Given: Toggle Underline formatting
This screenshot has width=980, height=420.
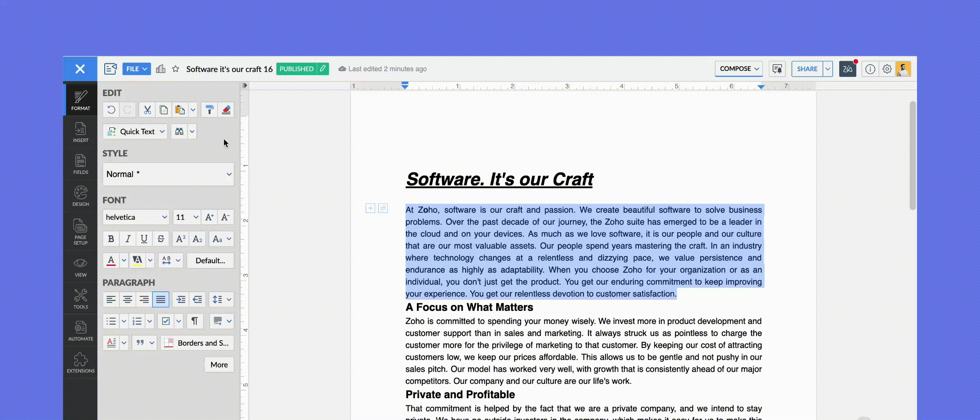Looking at the screenshot, I should pos(144,239).
